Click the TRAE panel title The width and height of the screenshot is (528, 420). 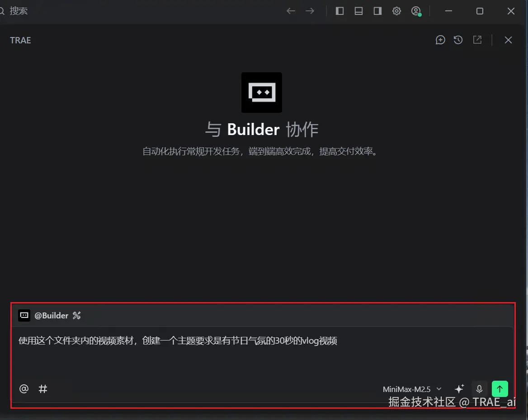click(20, 40)
